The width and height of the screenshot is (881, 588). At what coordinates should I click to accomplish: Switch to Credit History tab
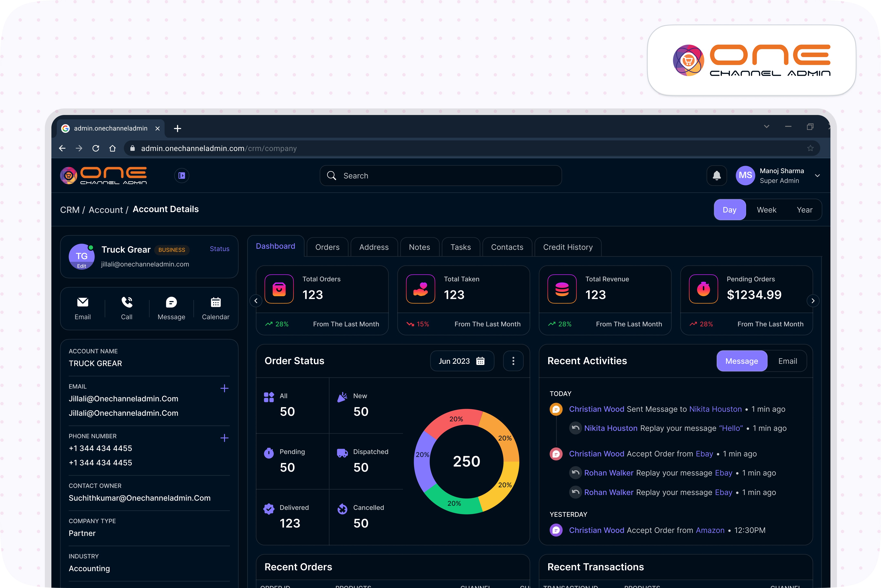point(568,247)
